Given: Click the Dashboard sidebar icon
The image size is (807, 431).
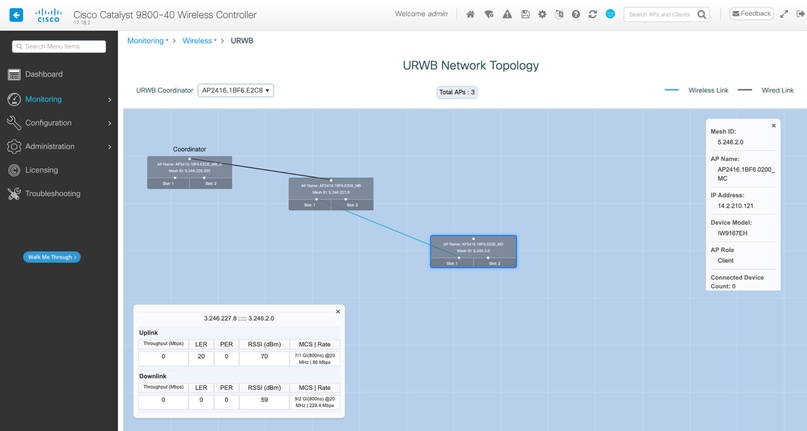Looking at the screenshot, I should [x=14, y=75].
